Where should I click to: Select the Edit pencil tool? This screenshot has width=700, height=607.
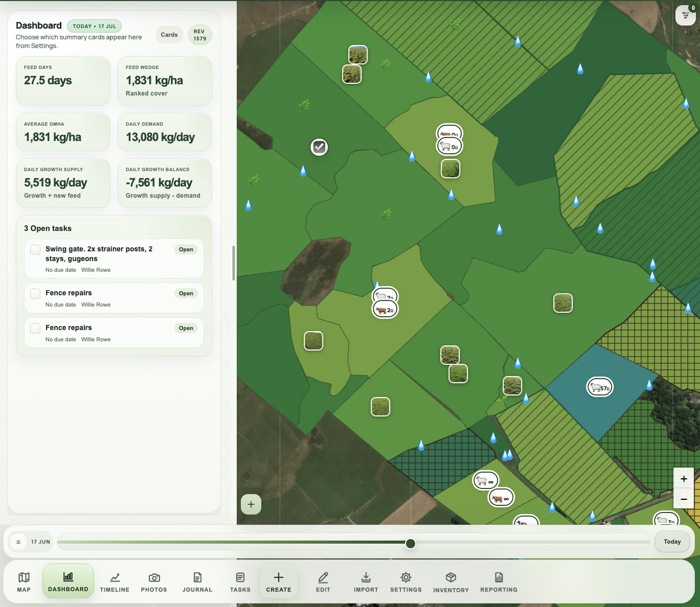pyautogui.click(x=323, y=582)
